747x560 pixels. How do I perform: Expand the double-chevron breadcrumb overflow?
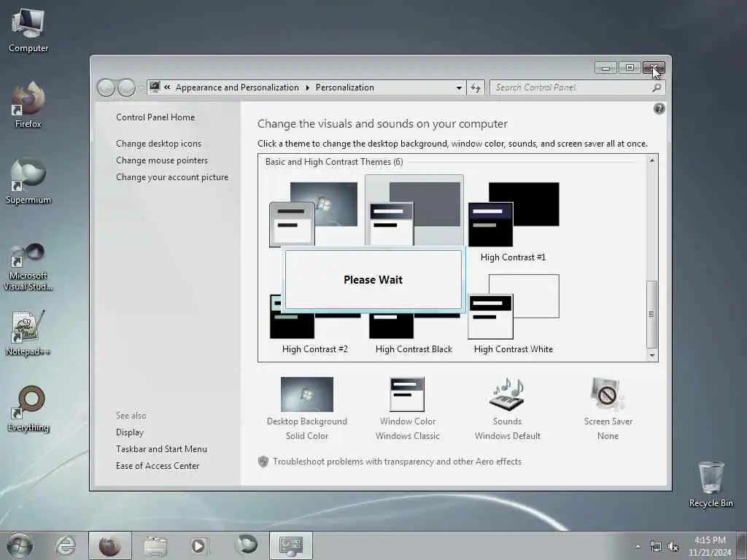point(167,87)
